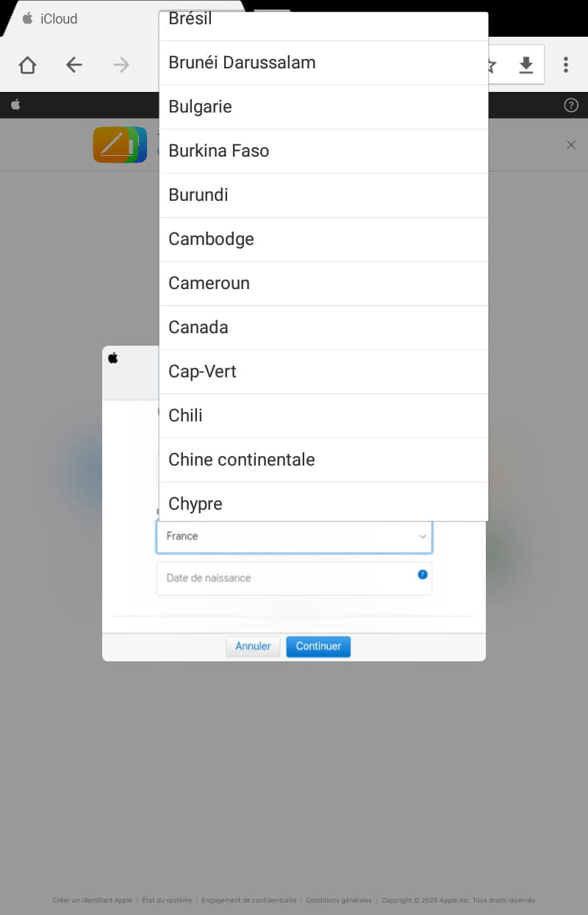The height and width of the screenshot is (915, 588).
Task: Click the Continuer button
Action: tap(318, 646)
